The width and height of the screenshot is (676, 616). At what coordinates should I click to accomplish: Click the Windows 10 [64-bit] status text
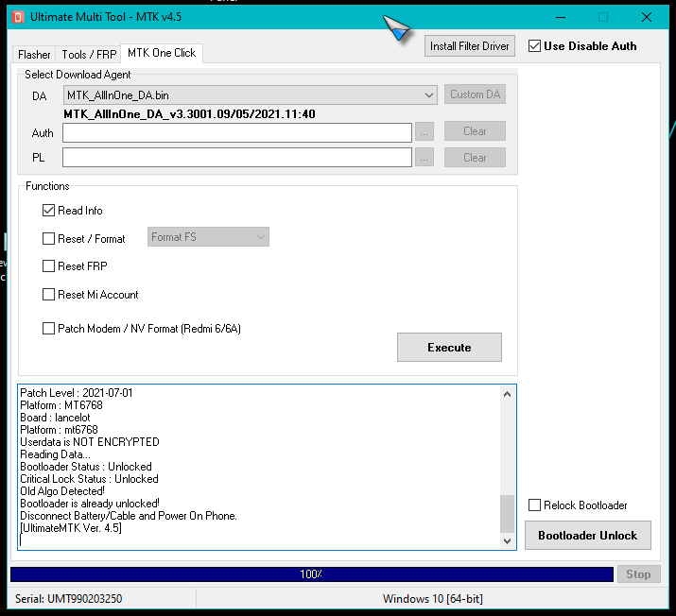pyautogui.click(x=432, y=599)
